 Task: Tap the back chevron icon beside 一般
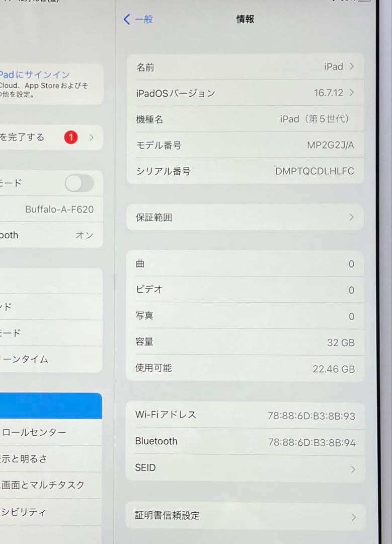[x=127, y=19]
